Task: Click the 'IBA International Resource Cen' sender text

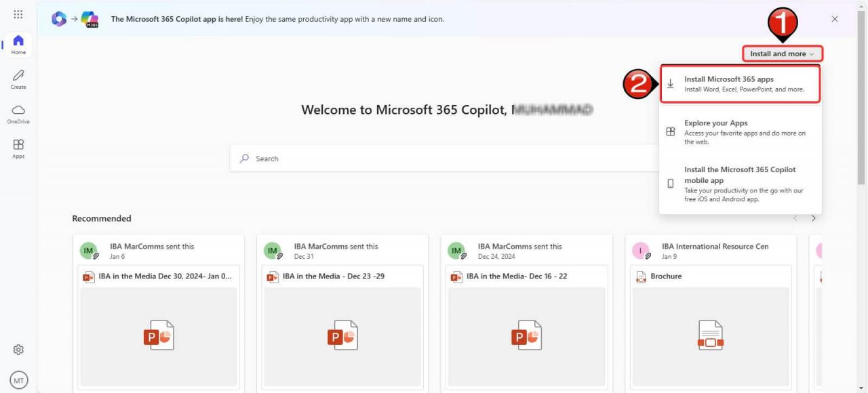Action: click(x=715, y=246)
